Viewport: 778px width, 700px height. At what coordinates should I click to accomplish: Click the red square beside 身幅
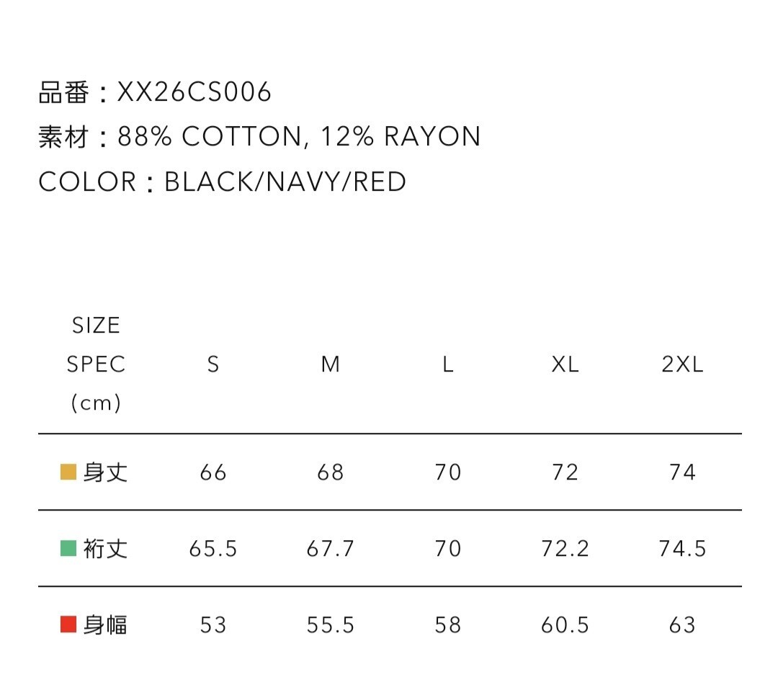pyautogui.click(x=68, y=624)
